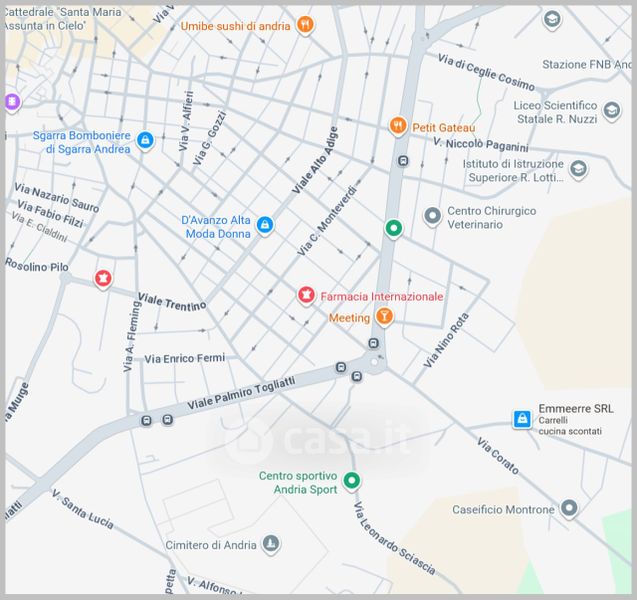Click the Meeting cocktail bar icon
The image size is (637, 600).
click(384, 317)
